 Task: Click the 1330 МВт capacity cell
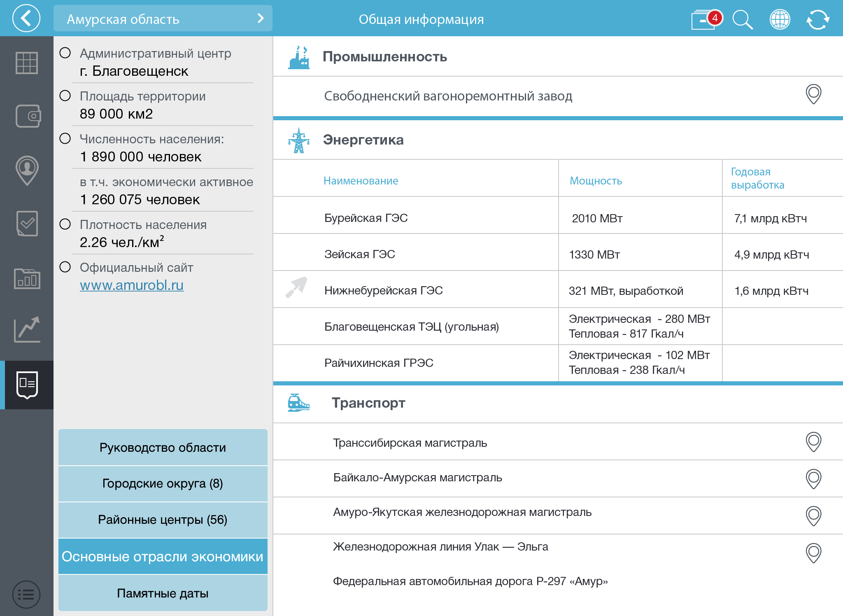click(594, 254)
